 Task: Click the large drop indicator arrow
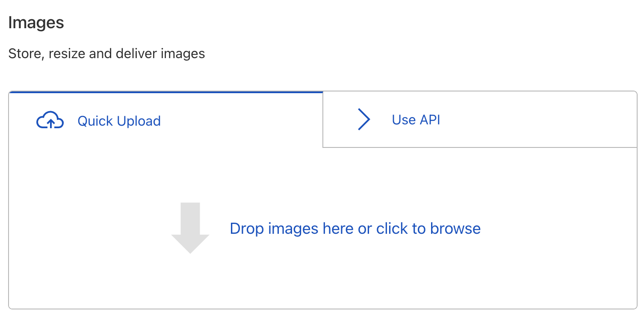[x=190, y=228]
